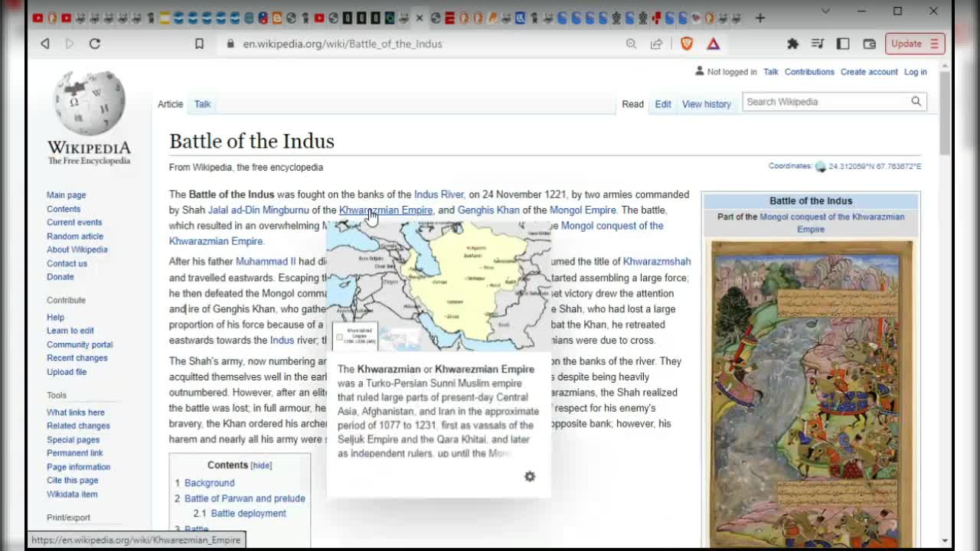Click the Donate sidebar link
Image resolution: width=980 pixels, height=551 pixels.
60,277
